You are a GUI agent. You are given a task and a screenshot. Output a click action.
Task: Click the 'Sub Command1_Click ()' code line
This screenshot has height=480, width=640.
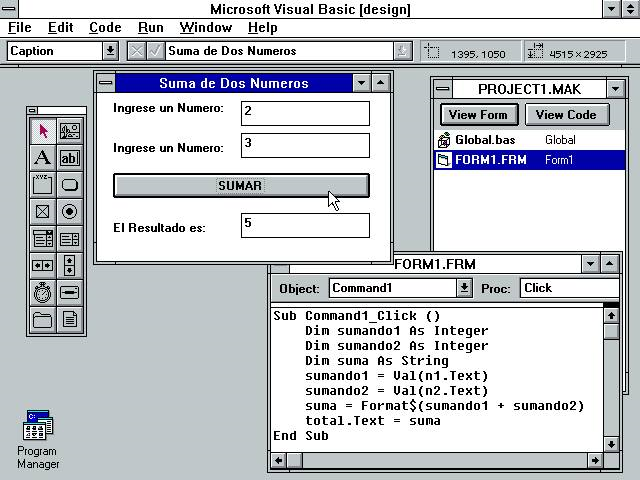tap(357, 316)
